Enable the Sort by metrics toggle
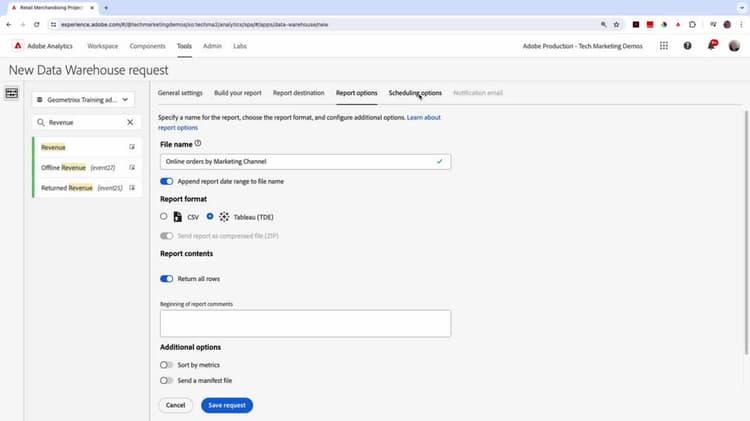750x421 pixels. [x=166, y=365]
